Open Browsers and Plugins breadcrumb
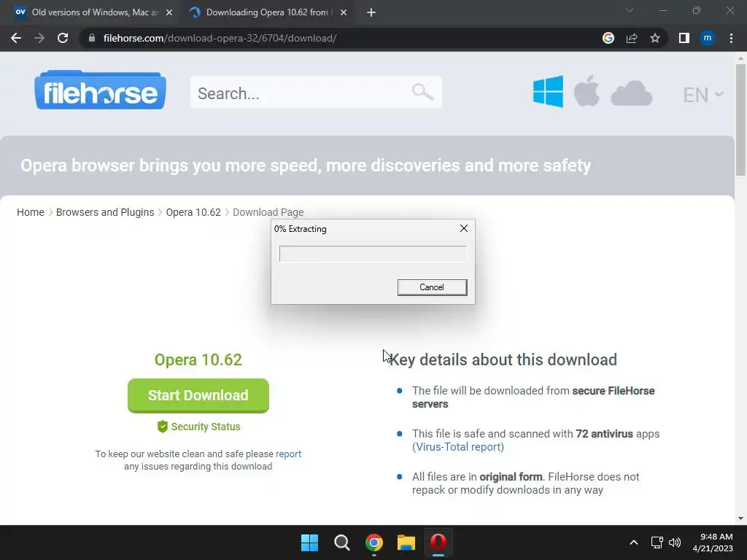The width and height of the screenshot is (747, 560). [x=105, y=212]
